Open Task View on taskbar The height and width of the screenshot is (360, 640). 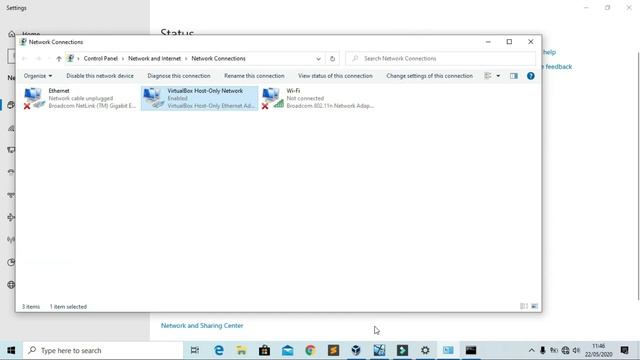point(195,350)
